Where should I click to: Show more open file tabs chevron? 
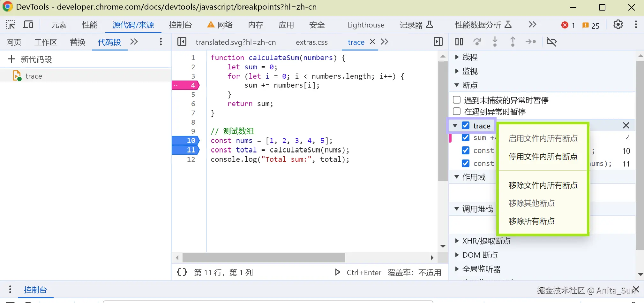pos(385,42)
